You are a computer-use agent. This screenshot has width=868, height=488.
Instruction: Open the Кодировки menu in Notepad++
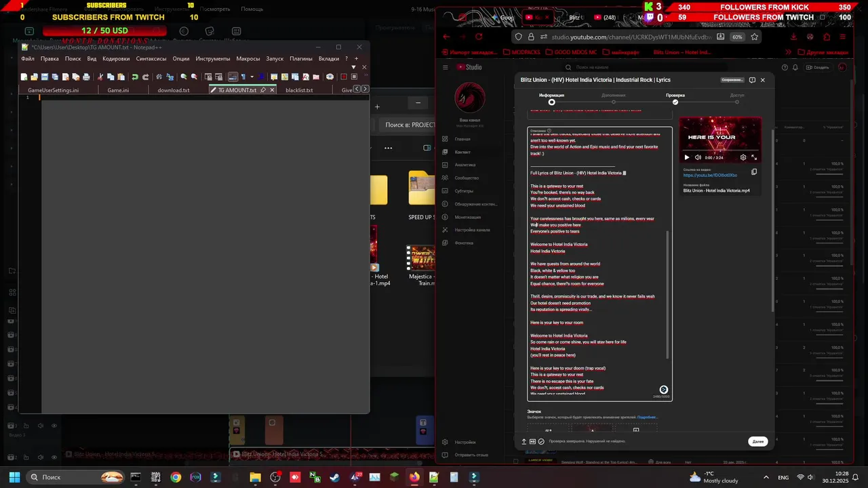[116, 59]
